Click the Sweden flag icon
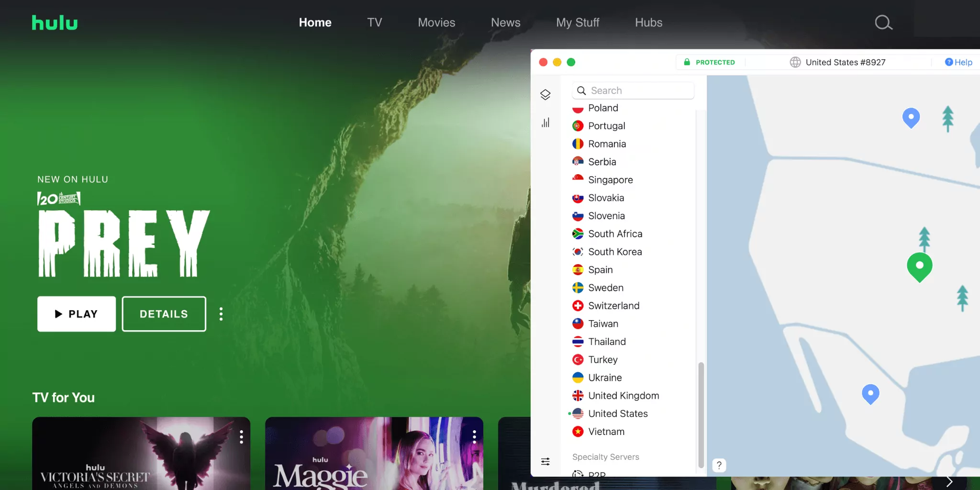This screenshot has width=980, height=490. (578, 288)
